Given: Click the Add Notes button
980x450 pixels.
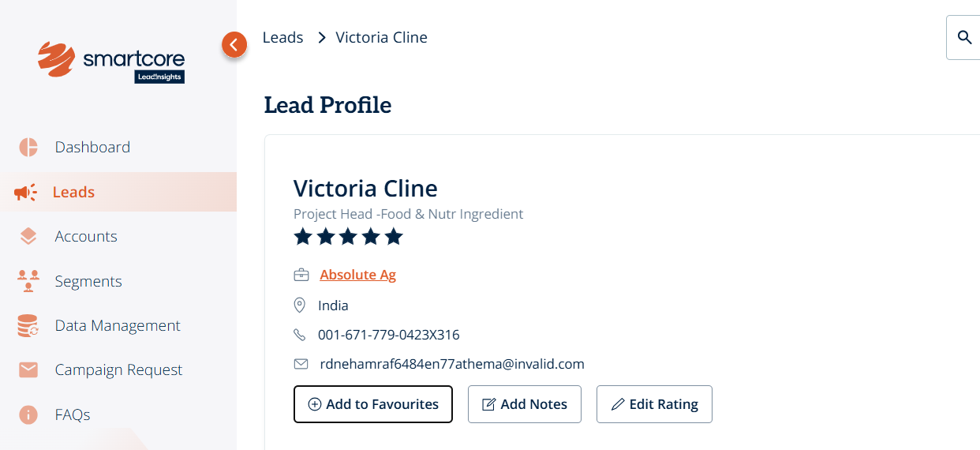Looking at the screenshot, I should pos(525,404).
